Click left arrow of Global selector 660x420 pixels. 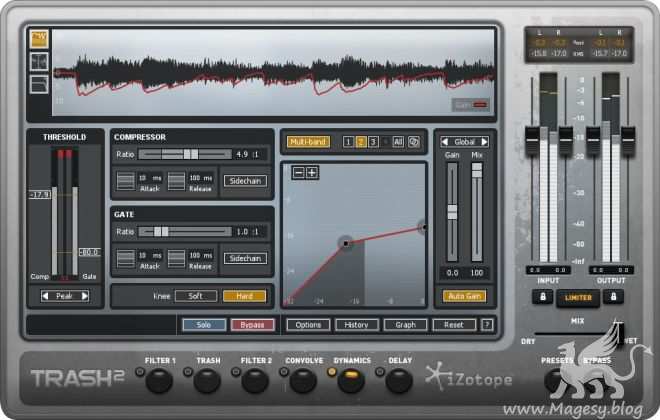(444, 142)
